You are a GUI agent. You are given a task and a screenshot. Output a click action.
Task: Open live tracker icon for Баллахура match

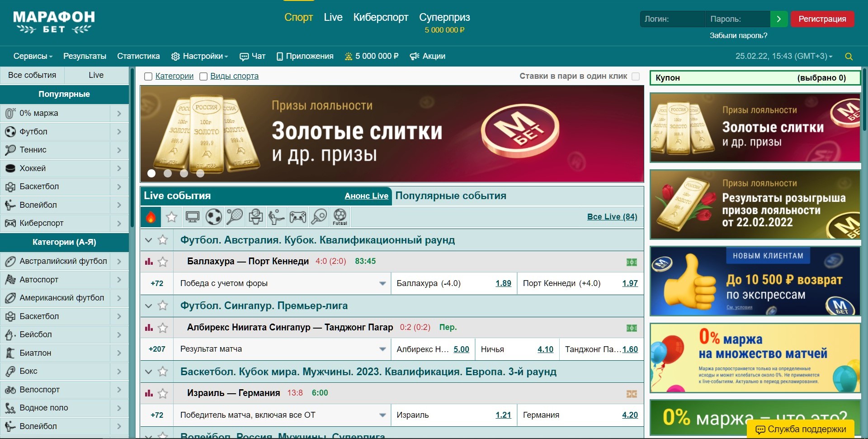(632, 262)
